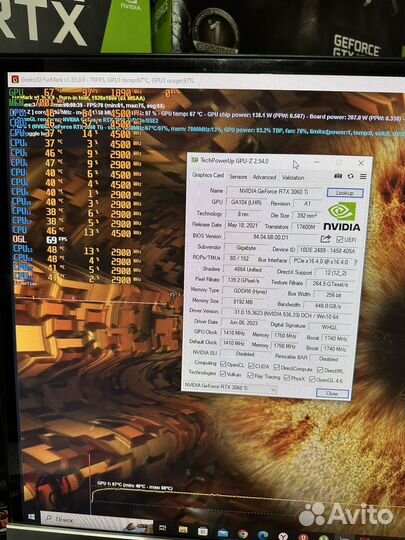This screenshot has height=540, width=405.
Task: Click the GPU field GA104 (LHR)
Action: point(246,202)
